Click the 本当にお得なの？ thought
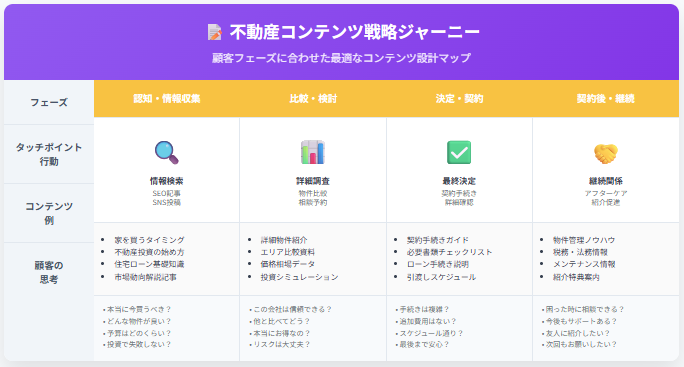684x367 pixels. click(282, 333)
